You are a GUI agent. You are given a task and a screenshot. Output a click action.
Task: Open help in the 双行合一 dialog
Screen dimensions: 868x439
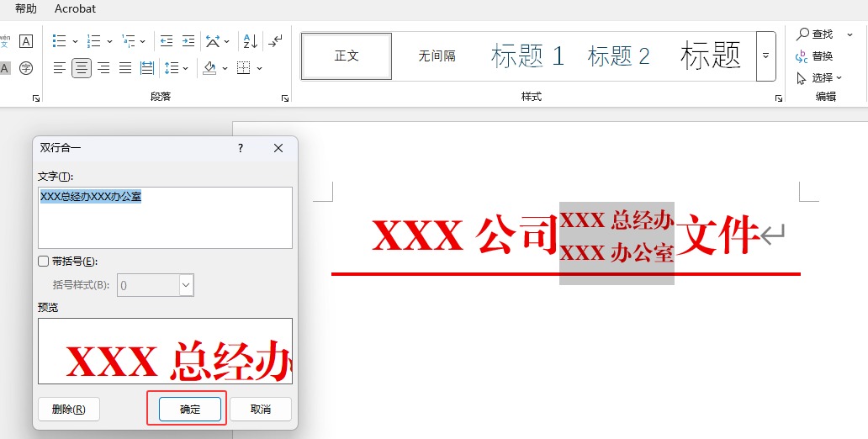pyautogui.click(x=241, y=148)
